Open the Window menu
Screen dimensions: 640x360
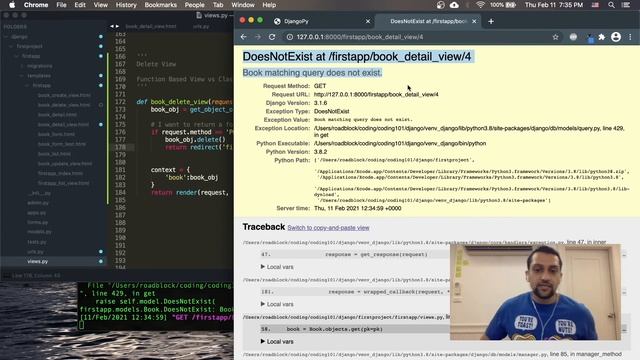pyautogui.click(x=242, y=5)
